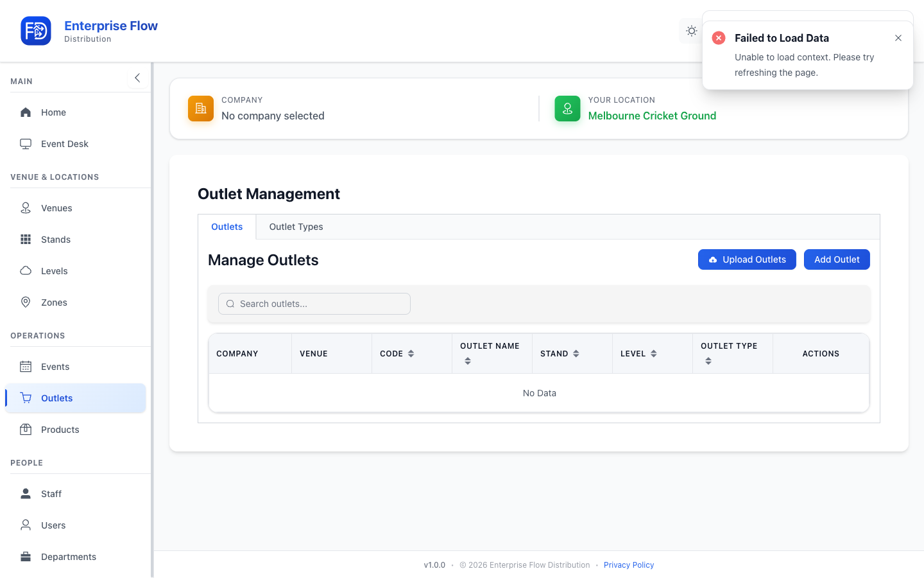Open Event Desk monitor icon
This screenshot has width=924, height=578.
(26, 144)
